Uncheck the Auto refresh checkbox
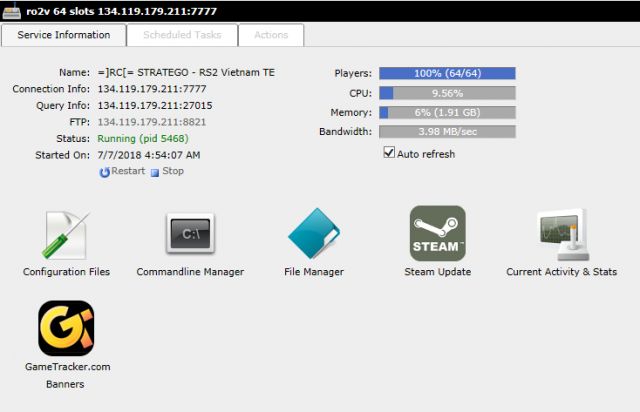Screen dimensions: 640x412 [x=389, y=154]
